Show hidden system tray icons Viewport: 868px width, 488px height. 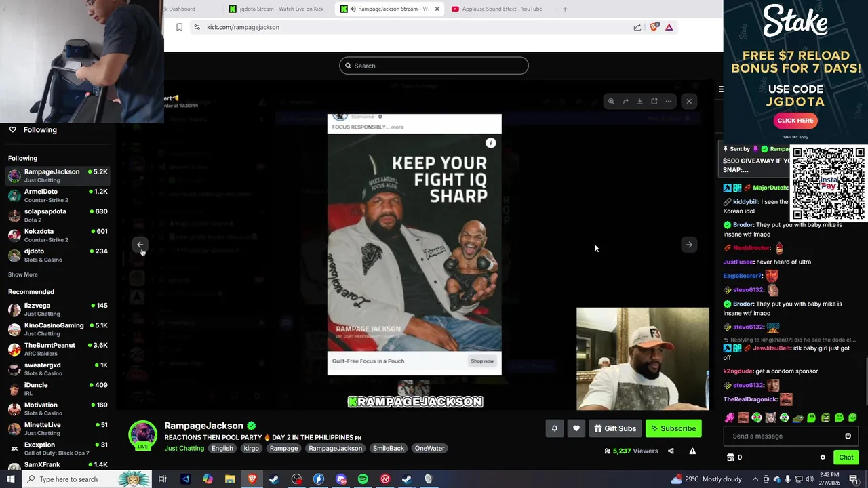click(755, 479)
